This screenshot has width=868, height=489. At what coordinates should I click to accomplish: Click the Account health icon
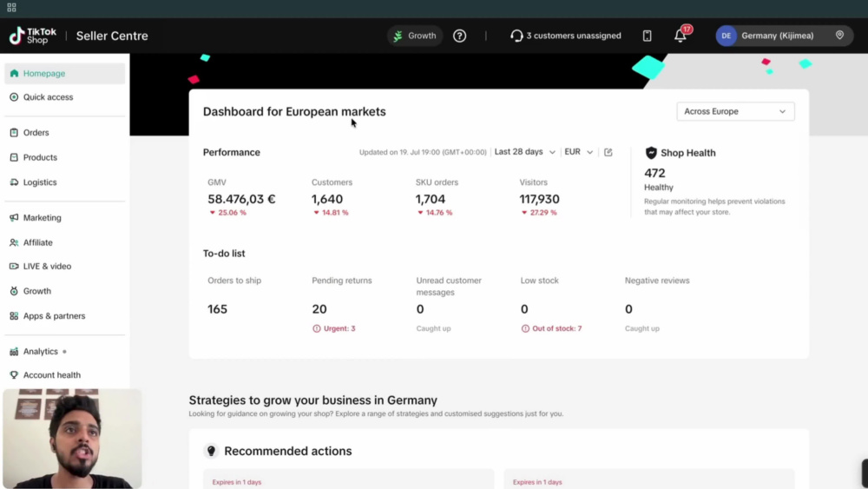point(14,375)
